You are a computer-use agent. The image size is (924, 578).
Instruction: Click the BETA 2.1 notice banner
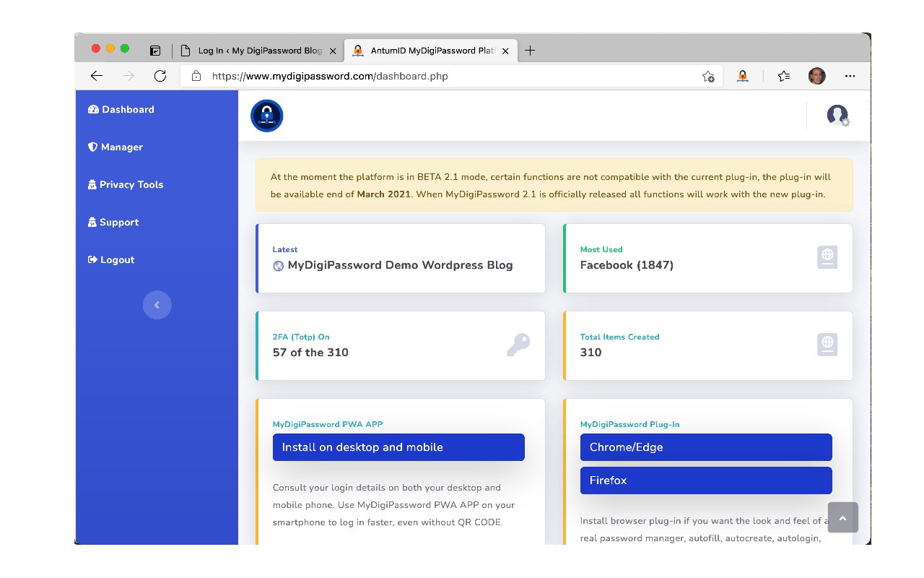tap(554, 185)
